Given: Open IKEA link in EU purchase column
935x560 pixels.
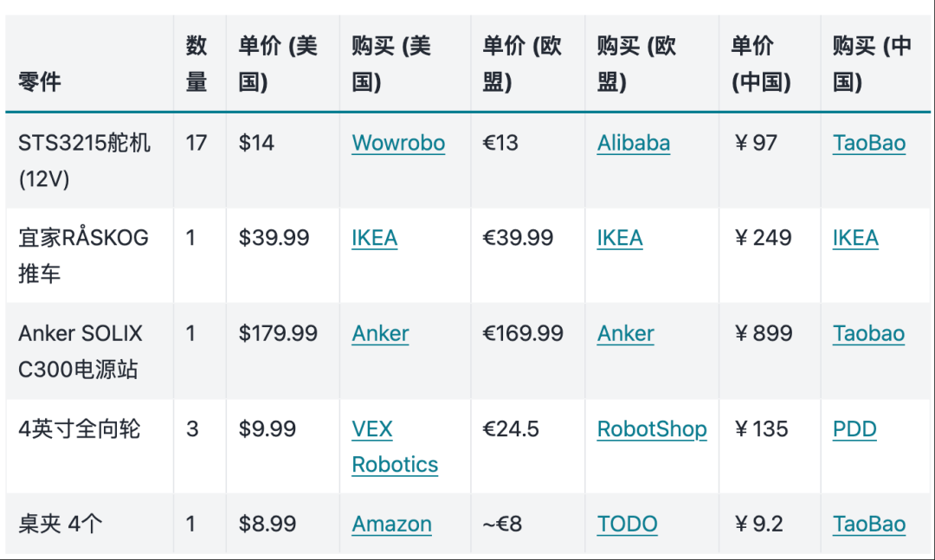Looking at the screenshot, I should (x=620, y=238).
